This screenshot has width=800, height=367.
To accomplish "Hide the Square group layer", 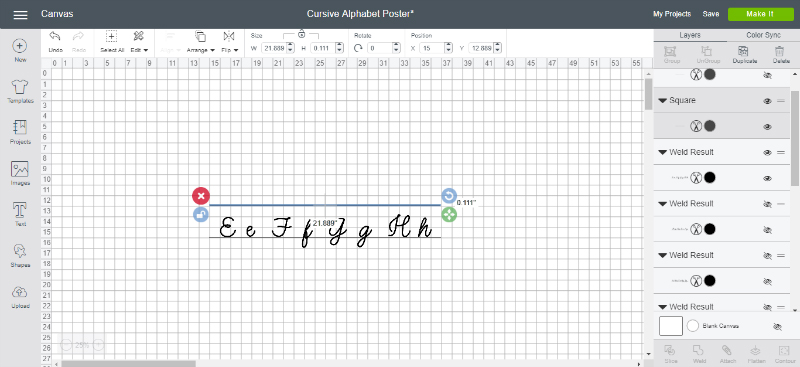I will coord(767,101).
